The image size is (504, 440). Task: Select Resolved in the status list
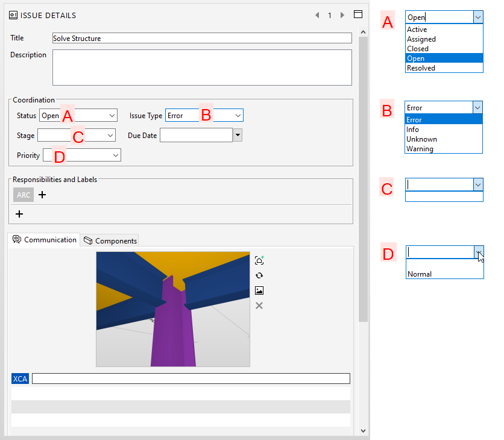444,68
